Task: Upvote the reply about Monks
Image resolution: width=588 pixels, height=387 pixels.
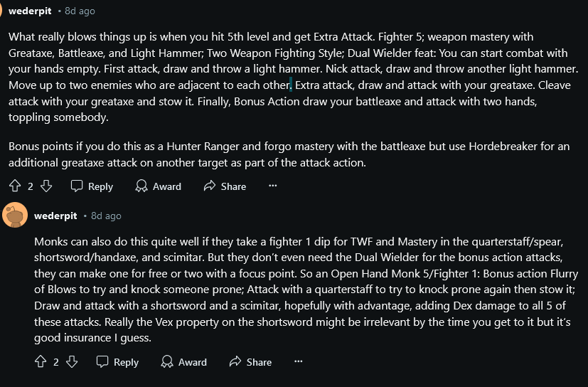Action: (41, 362)
